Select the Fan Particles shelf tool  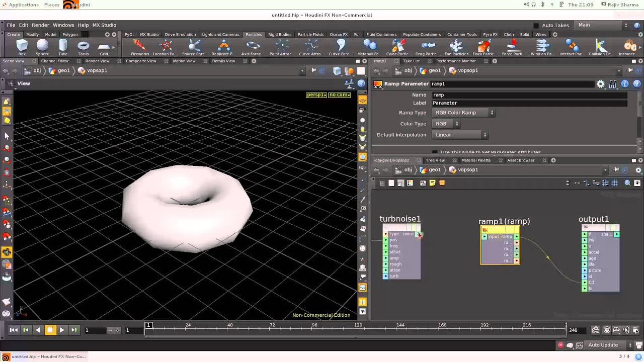click(x=456, y=48)
